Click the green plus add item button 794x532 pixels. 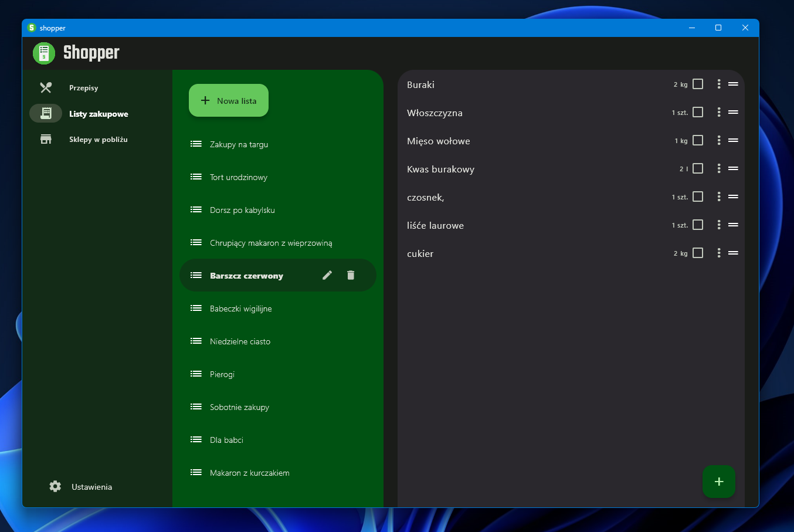718,482
